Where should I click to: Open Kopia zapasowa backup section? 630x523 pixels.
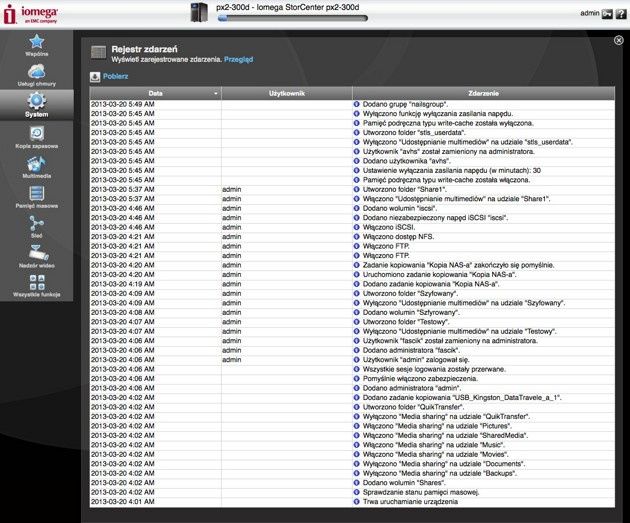37,133
